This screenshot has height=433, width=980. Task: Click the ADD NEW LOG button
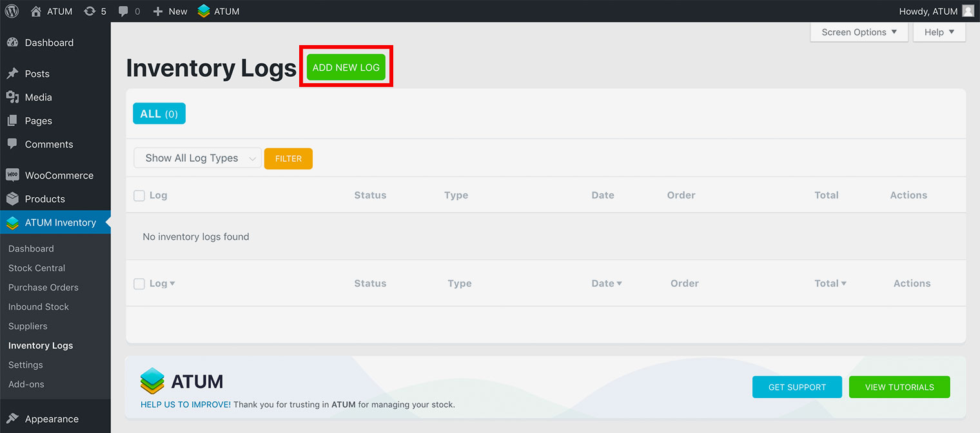click(346, 68)
